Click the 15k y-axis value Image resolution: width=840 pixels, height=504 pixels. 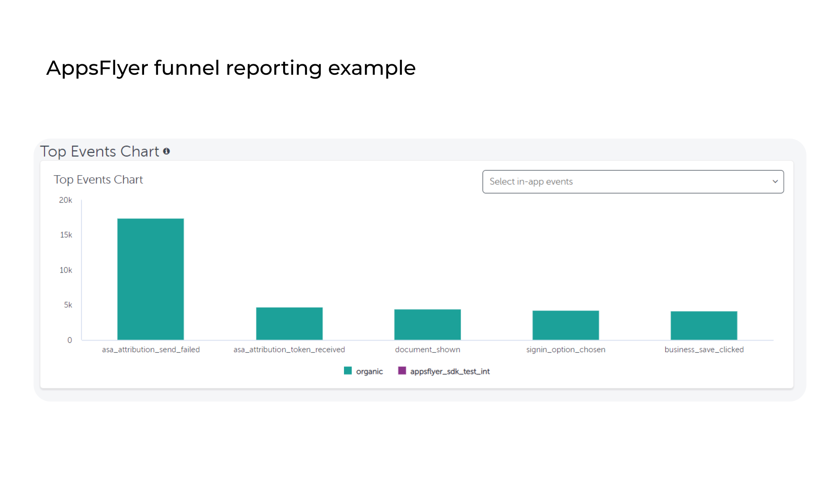66,235
